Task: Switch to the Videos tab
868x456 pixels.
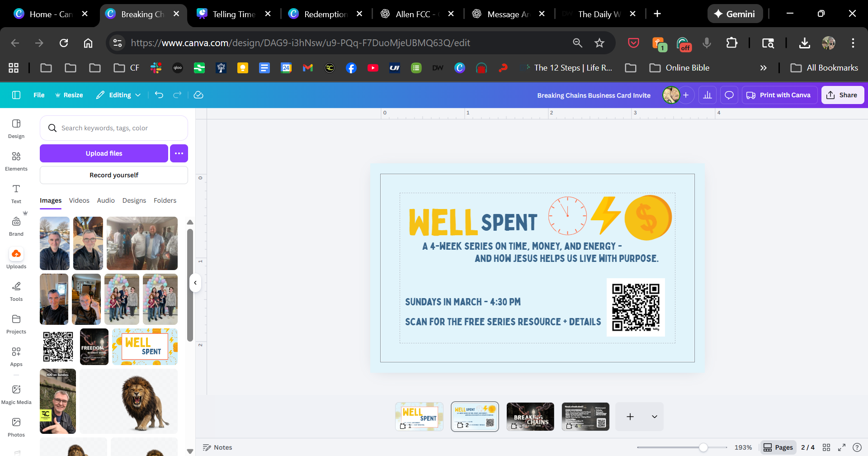Action: [x=79, y=200]
